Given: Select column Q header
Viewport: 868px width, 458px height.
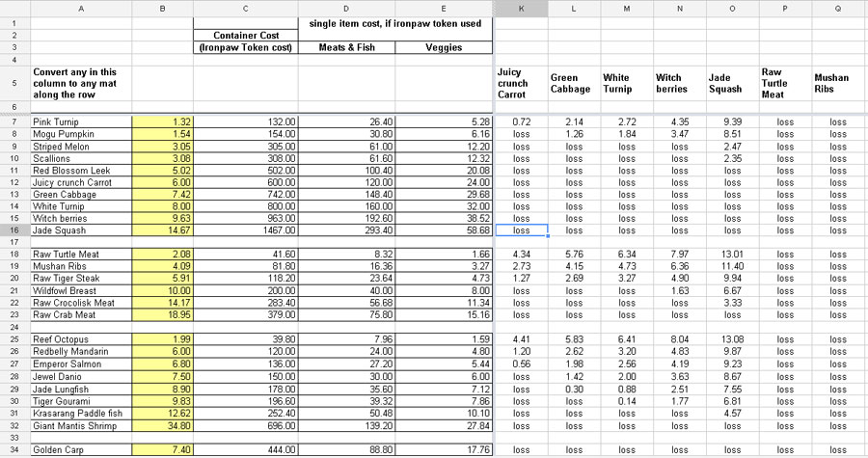Looking at the screenshot, I should (x=838, y=9).
